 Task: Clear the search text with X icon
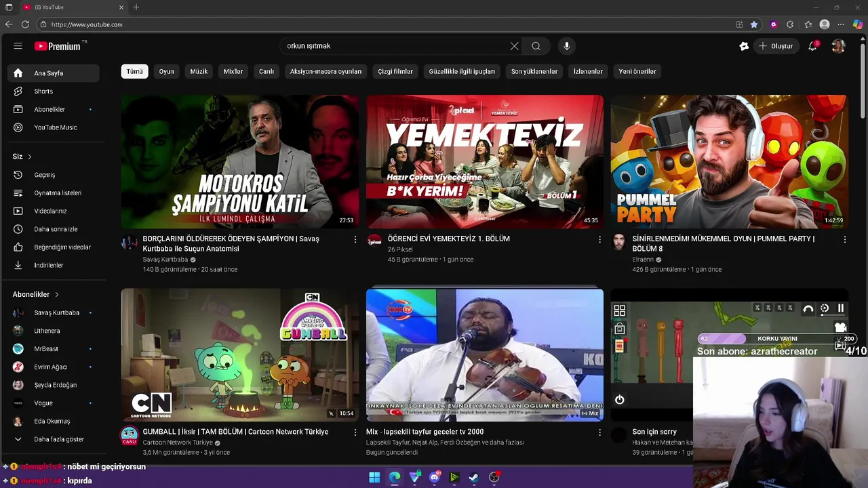point(515,46)
